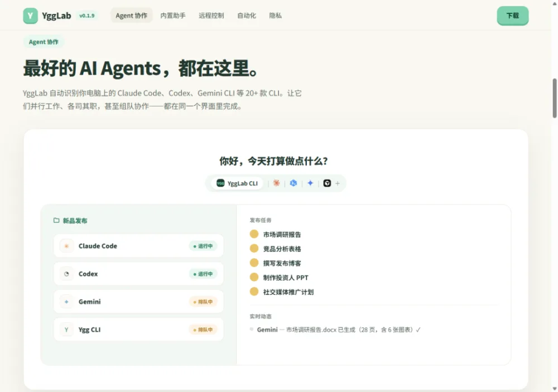
Task: Click the Gemini 市场调研报告.docx activity entry
Action: pyautogui.click(x=335, y=330)
